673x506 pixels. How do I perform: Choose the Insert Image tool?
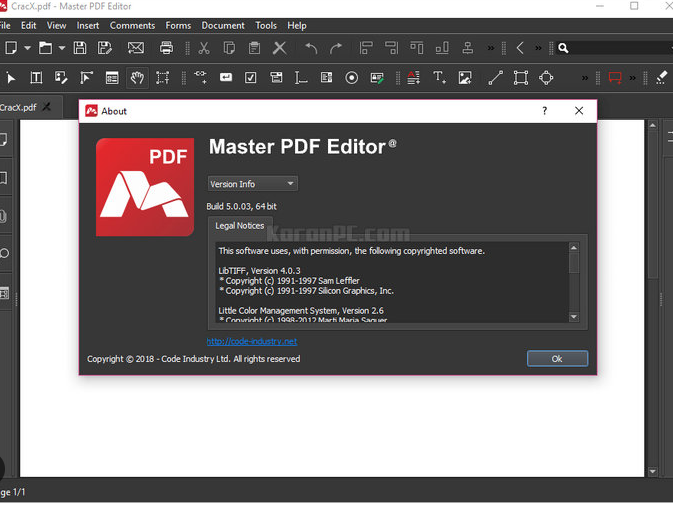point(465,78)
